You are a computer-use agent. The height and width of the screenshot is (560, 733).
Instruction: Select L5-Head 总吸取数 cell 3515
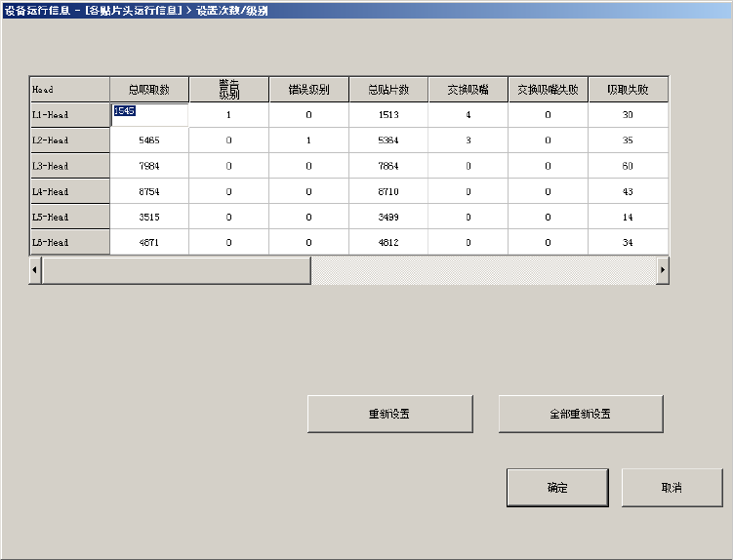point(149,217)
